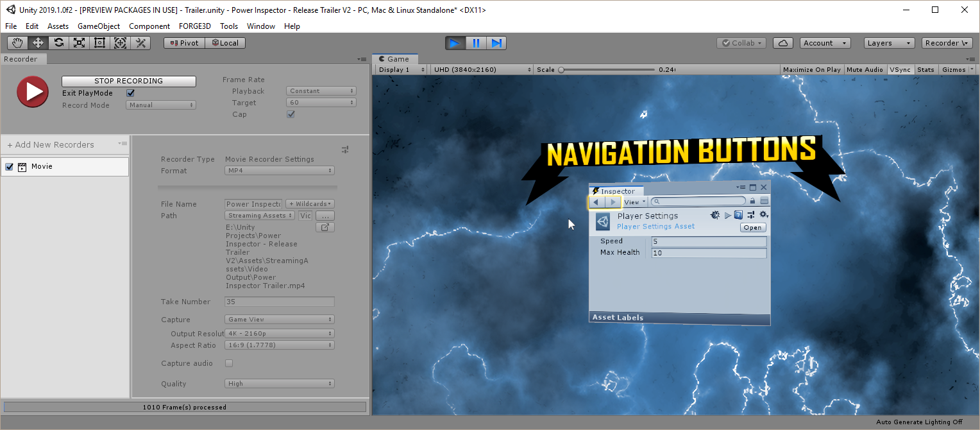Open the GameObject menu
Image resolution: width=980 pixels, height=430 pixels.
tap(99, 26)
